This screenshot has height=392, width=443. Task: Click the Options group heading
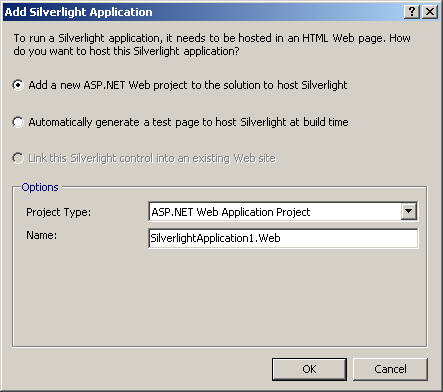point(40,187)
